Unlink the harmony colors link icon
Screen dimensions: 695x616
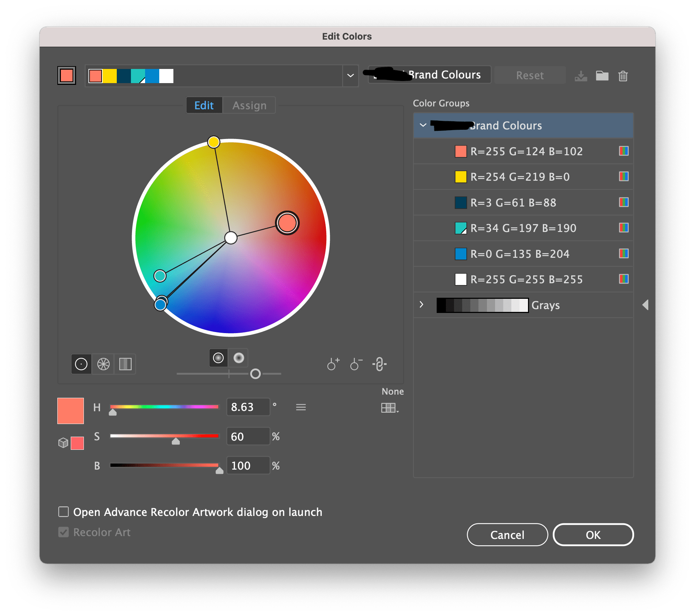coord(379,365)
